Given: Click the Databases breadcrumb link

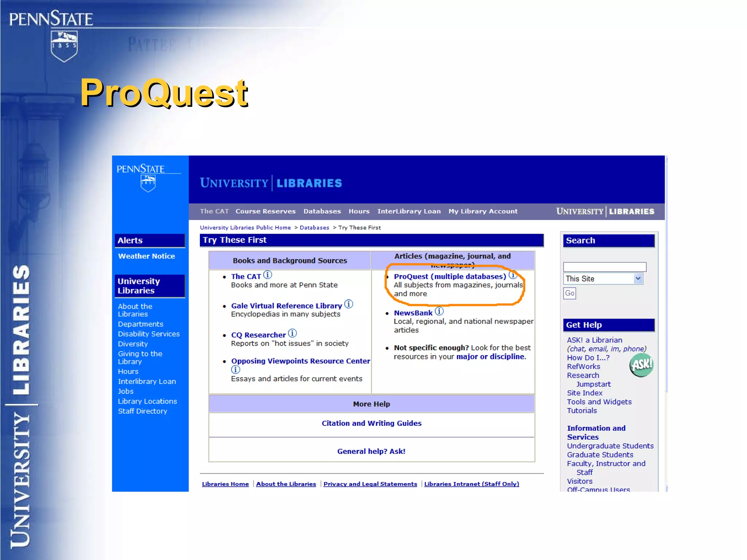Looking at the screenshot, I should (314, 228).
